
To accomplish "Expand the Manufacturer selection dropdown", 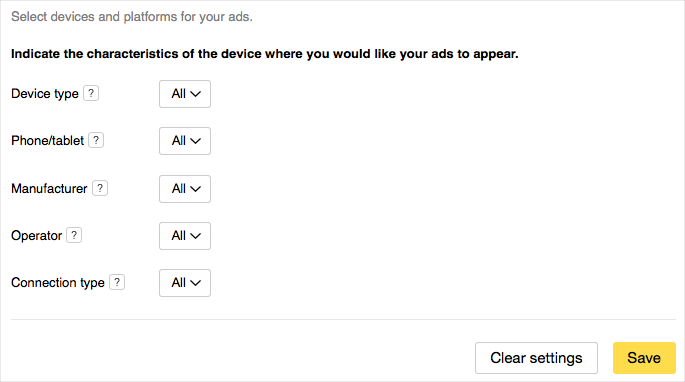I will point(185,189).
